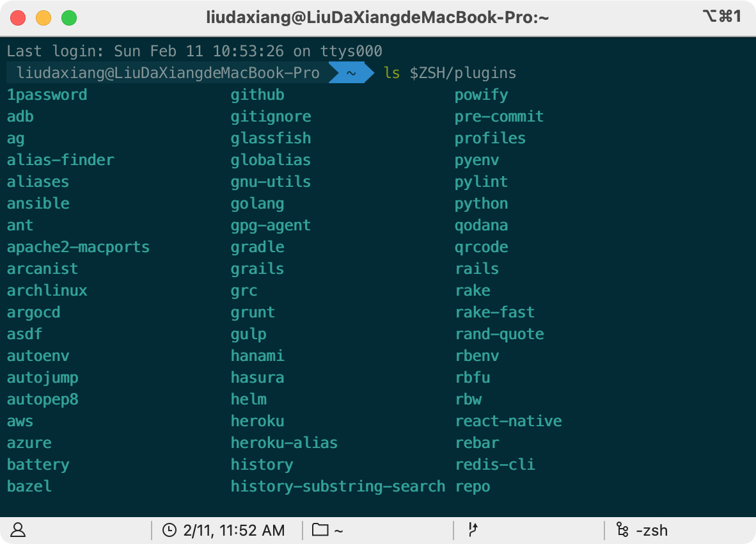The width and height of the screenshot is (756, 544).
Task: Click the glassfish entry
Action: 271,138
